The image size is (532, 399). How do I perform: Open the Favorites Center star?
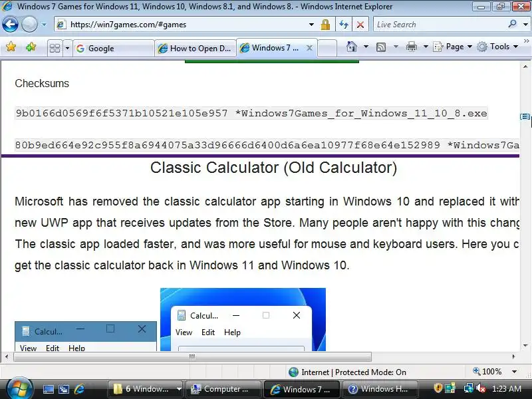click(11, 47)
